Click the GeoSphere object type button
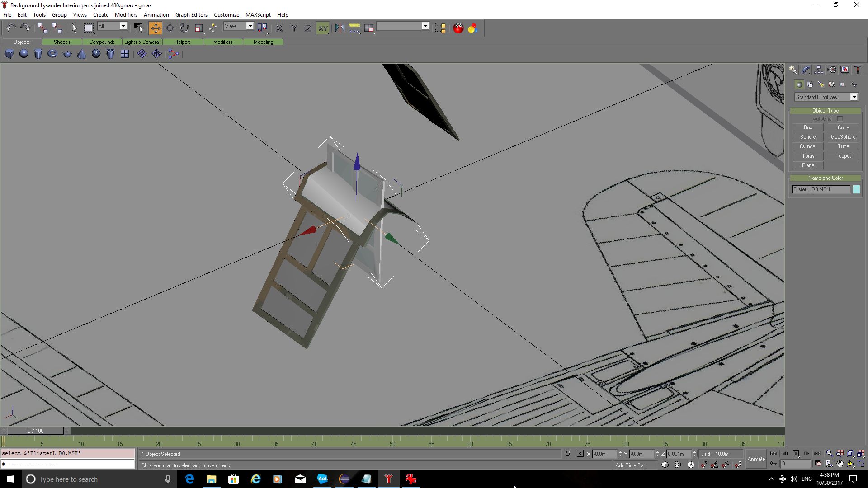The width and height of the screenshot is (868, 488). 843,137
